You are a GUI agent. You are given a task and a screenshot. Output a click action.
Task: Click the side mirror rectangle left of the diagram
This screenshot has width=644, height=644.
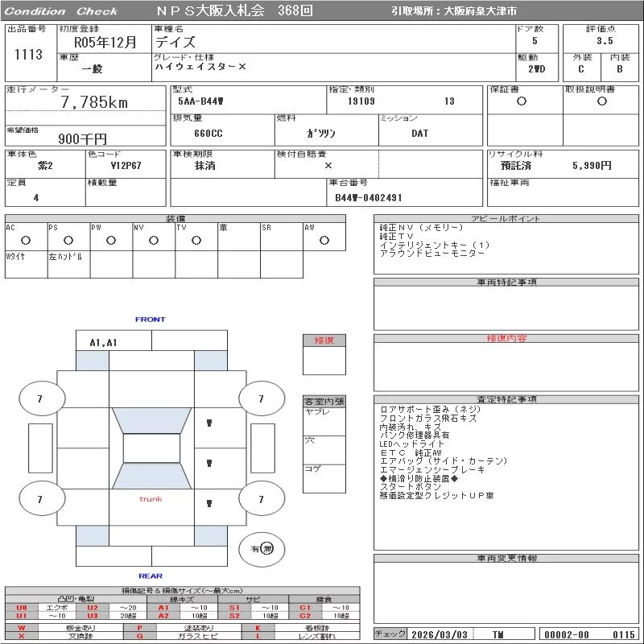(x=39, y=448)
